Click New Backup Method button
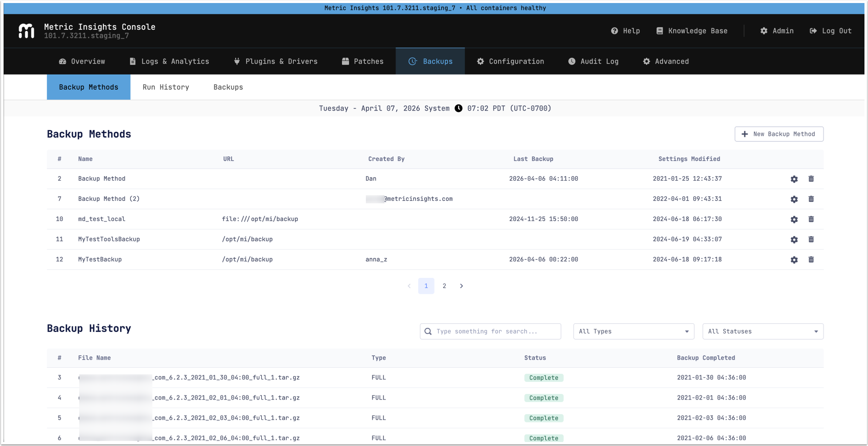 click(x=779, y=134)
